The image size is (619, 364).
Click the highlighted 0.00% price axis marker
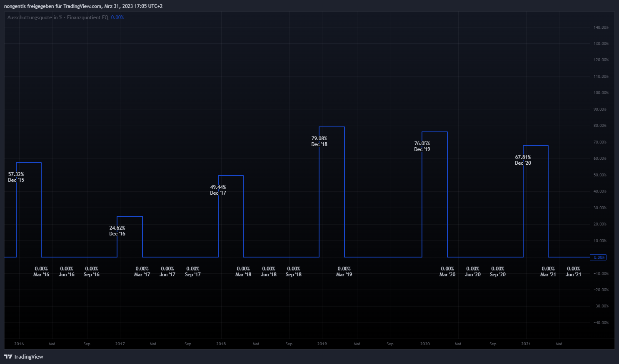pyautogui.click(x=599, y=258)
